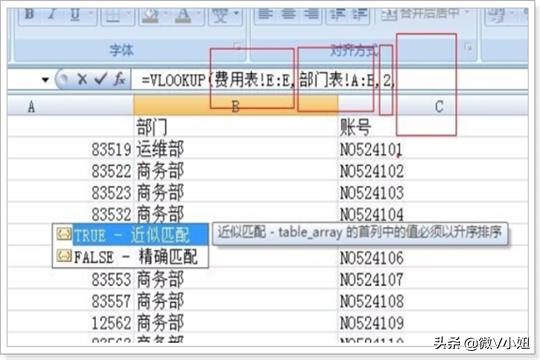Open the 字体 group dialog launcher
The height and width of the screenshot is (360, 540).
coord(237,46)
